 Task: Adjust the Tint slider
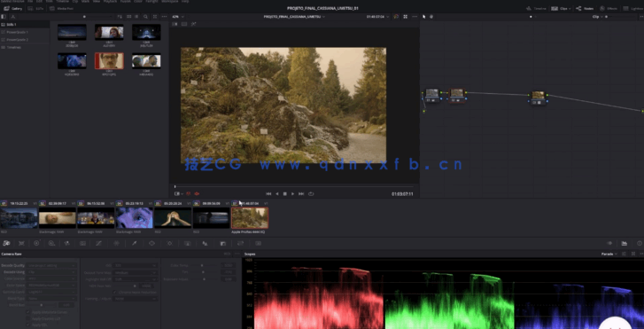(205, 272)
